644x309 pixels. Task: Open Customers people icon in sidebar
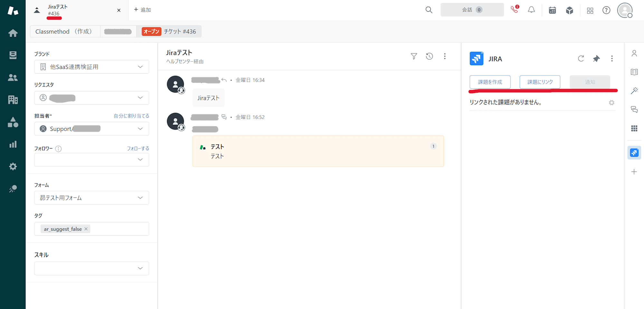click(x=13, y=77)
